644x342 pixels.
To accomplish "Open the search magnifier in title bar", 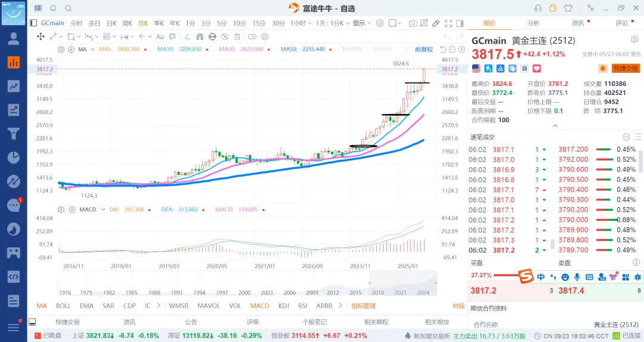I will point(69,8).
